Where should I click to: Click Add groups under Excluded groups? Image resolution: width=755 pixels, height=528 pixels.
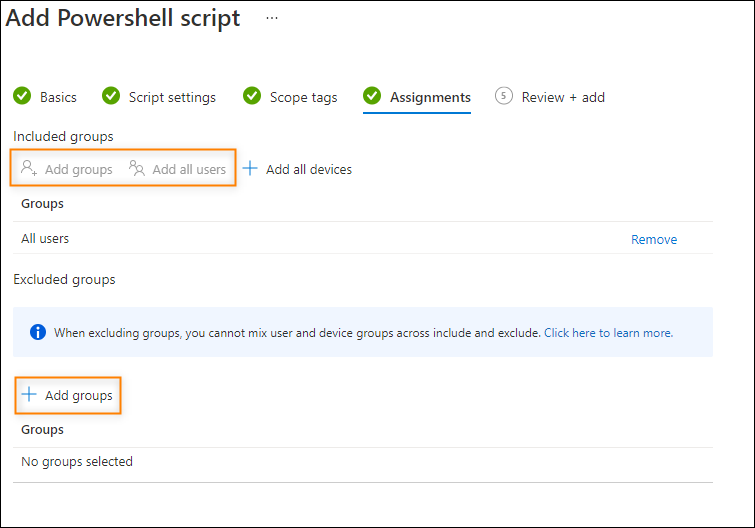click(x=78, y=396)
